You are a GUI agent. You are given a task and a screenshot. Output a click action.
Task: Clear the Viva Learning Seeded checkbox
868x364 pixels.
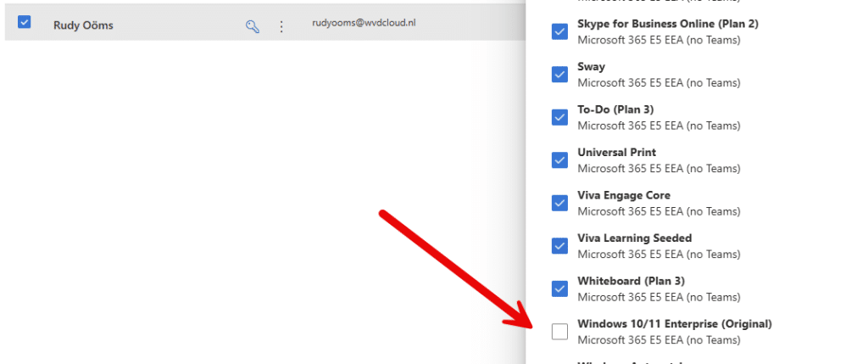[x=559, y=245]
